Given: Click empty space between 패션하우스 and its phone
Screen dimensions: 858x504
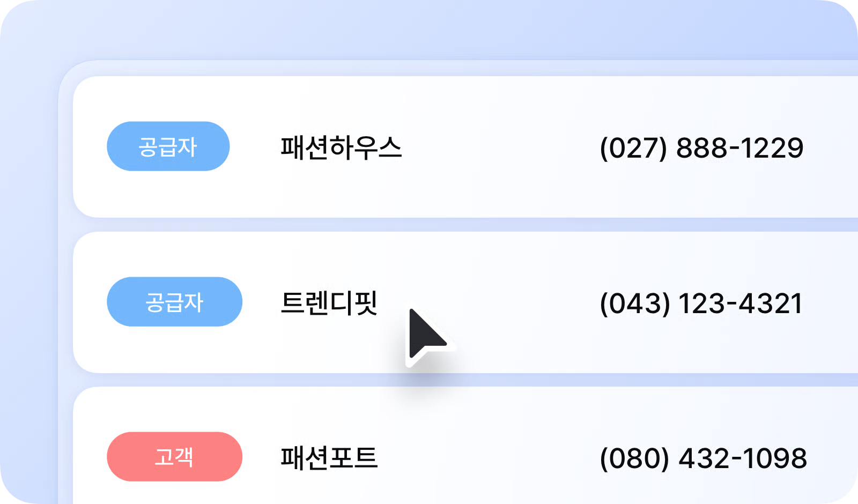Looking at the screenshot, I should 499,147.
